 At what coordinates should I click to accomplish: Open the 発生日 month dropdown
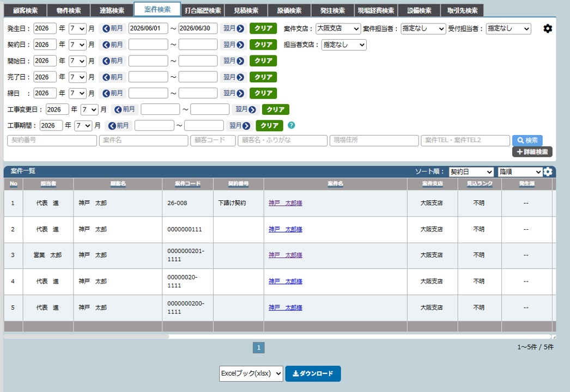(77, 28)
